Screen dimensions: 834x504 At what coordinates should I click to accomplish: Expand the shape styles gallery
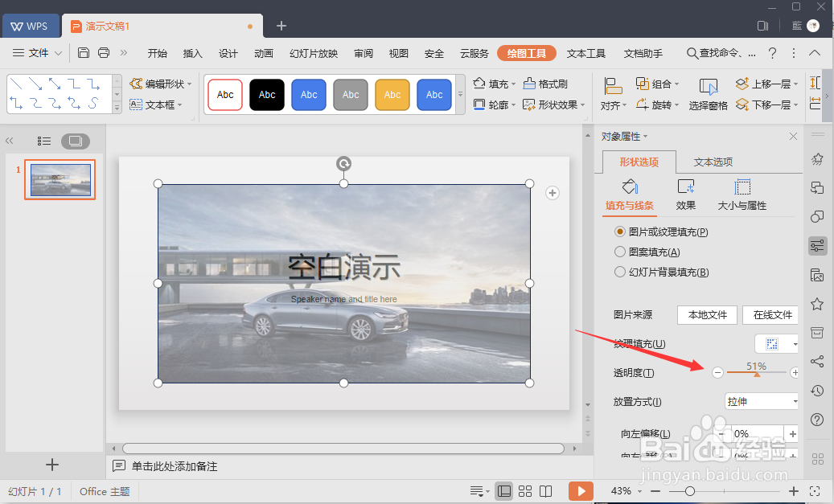[x=461, y=95]
